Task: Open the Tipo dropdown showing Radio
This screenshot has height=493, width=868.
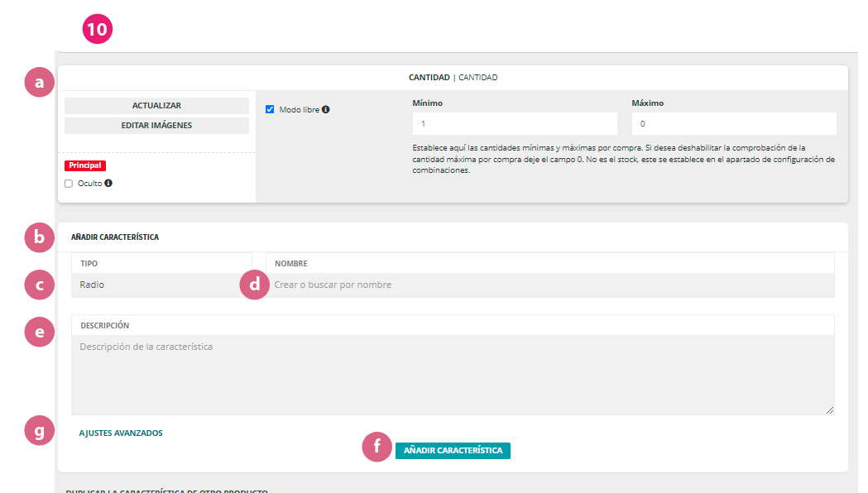Action: pos(161,285)
